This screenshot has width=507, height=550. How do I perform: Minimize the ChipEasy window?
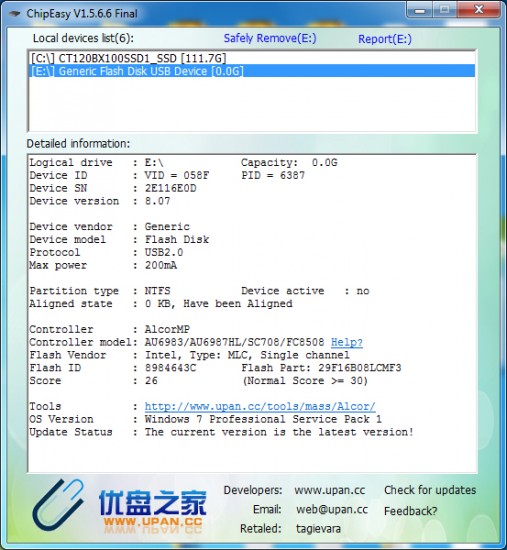coord(419,11)
